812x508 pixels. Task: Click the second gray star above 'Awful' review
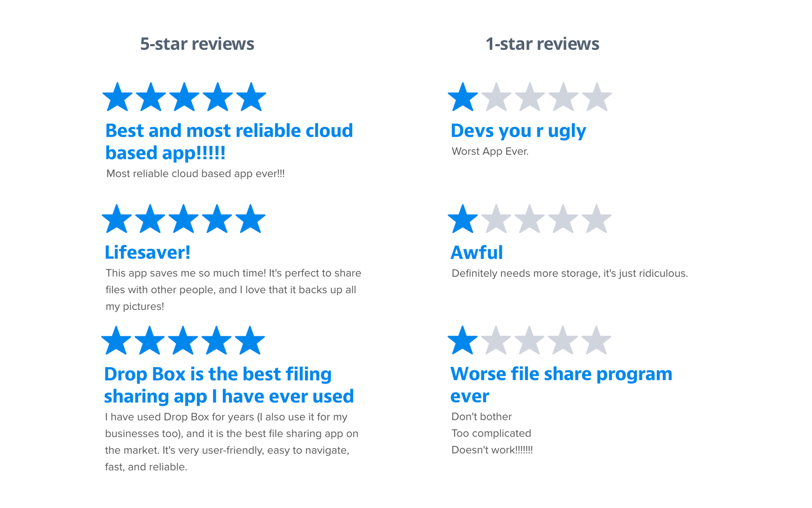point(529,219)
